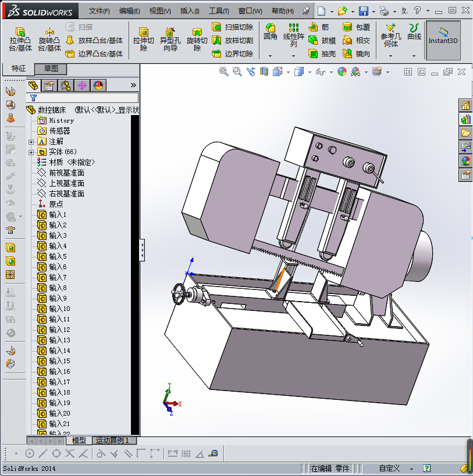473x476 pixels.
Task: Click the Zoom to Fit view icon
Action: [x=223, y=71]
